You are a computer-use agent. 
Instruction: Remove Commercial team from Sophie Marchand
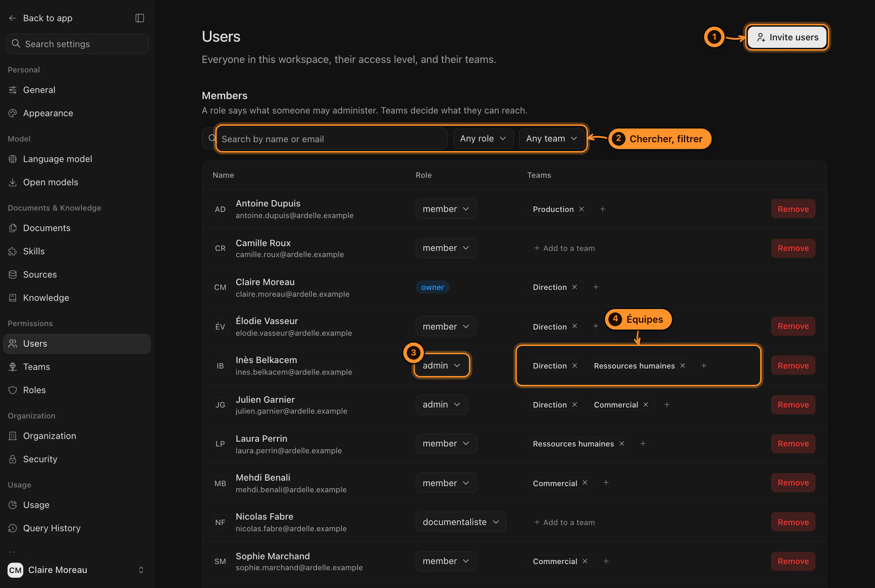coord(584,561)
